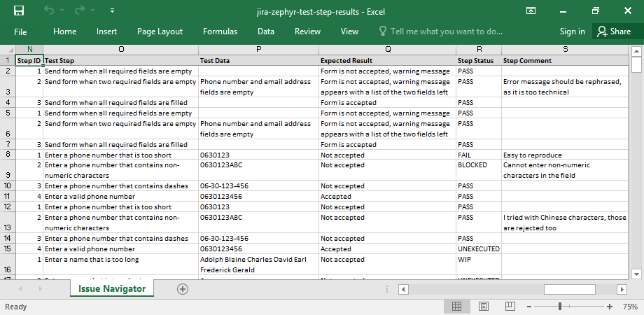Click the zoom out minus icon
Viewport: 644px width, 315px height.
pyautogui.click(x=531, y=307)
